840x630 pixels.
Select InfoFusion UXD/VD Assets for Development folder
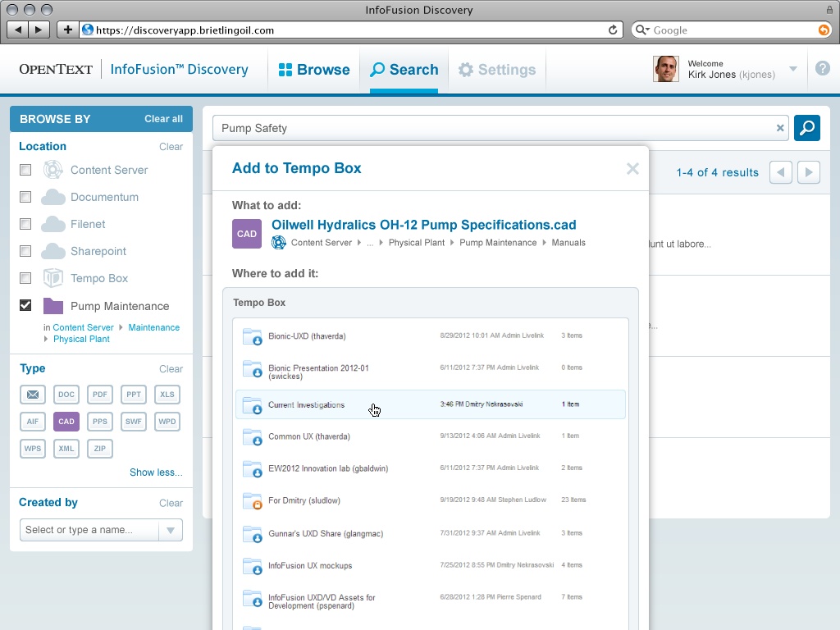tap(430, 601)
